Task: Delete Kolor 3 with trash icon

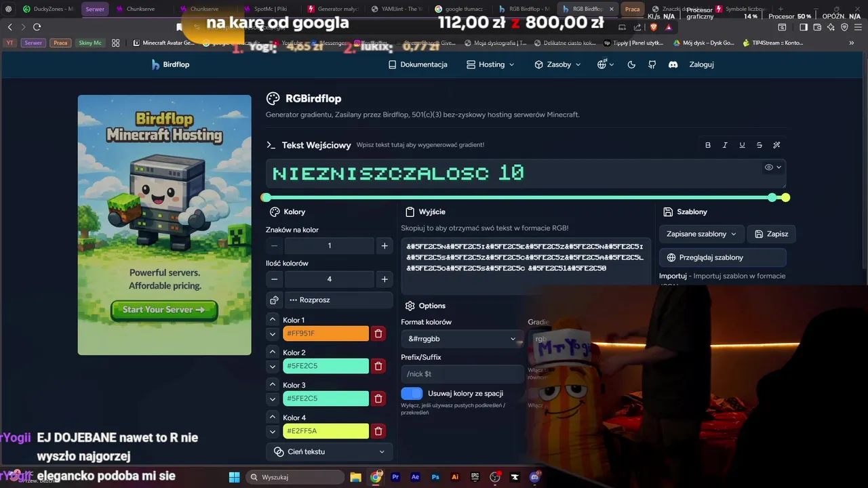Action: (378, 399)
